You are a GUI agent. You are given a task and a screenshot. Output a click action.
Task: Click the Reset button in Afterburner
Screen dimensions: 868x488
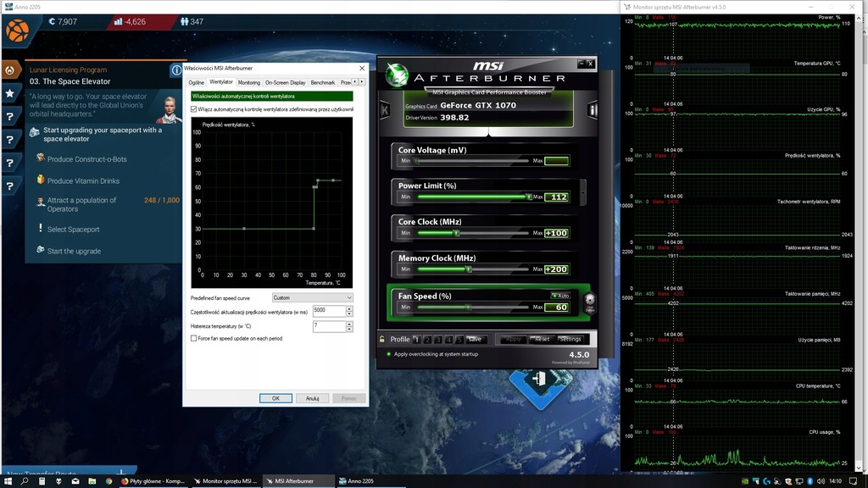pos(542,339)
